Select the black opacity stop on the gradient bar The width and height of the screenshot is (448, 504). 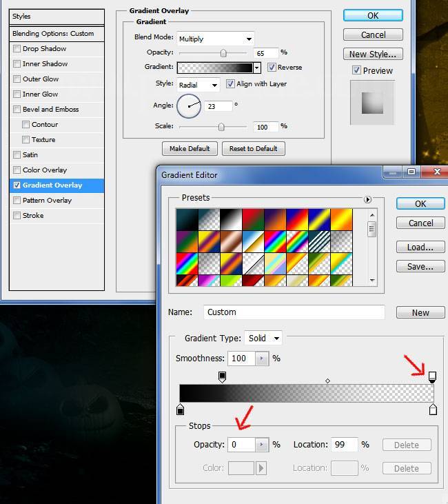click(222, 376)
